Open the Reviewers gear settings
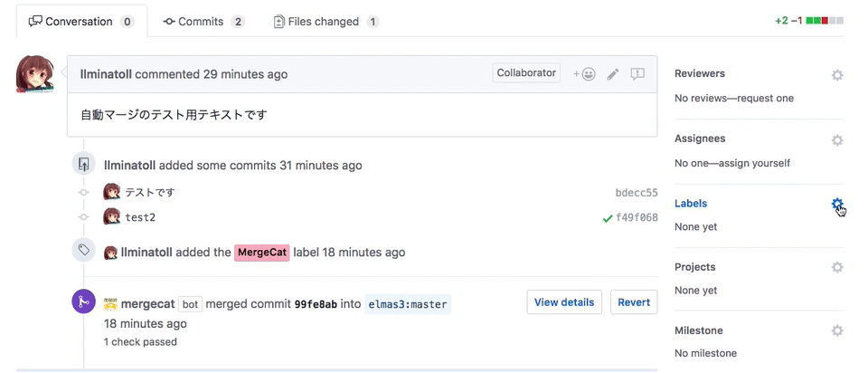868x373 pixels. tap(837, 75)
